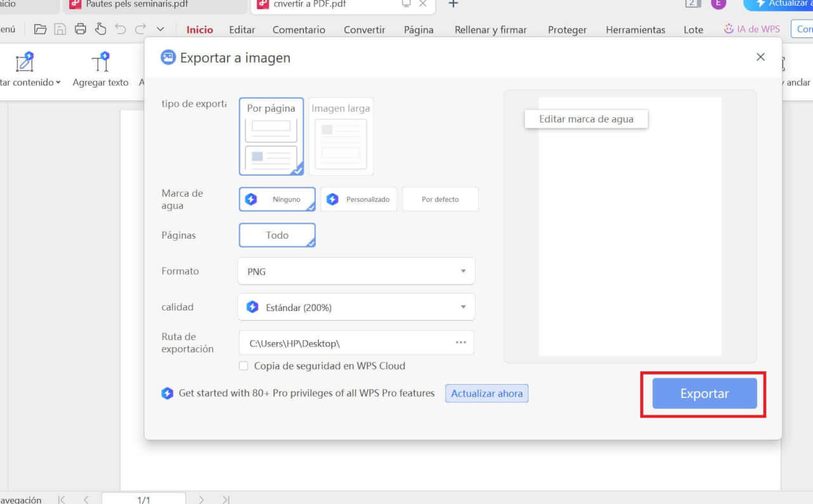Browse export path with the ellipsis button

(x=461, y=342)
